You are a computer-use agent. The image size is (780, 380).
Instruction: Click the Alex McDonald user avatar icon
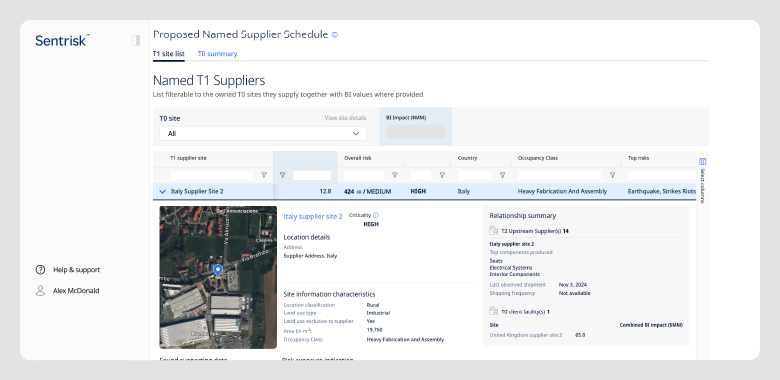[x=40, y=290]
